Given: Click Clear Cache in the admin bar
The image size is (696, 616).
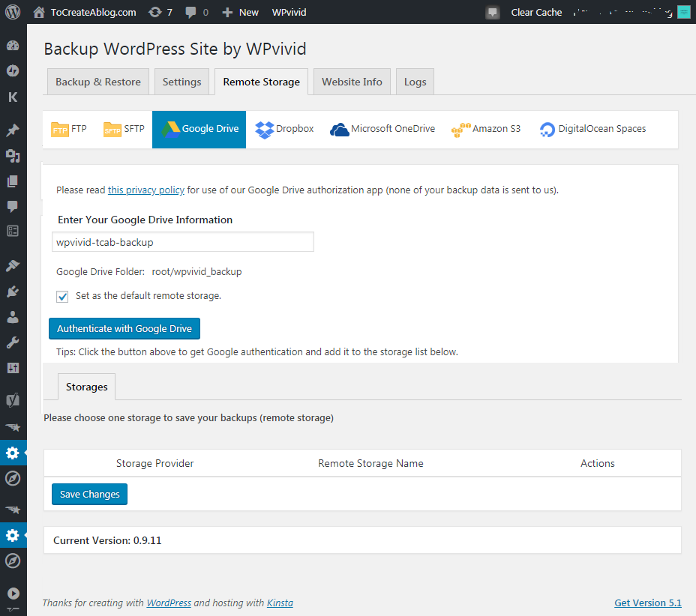Looking at the screenshot, I should coord(536,12).
